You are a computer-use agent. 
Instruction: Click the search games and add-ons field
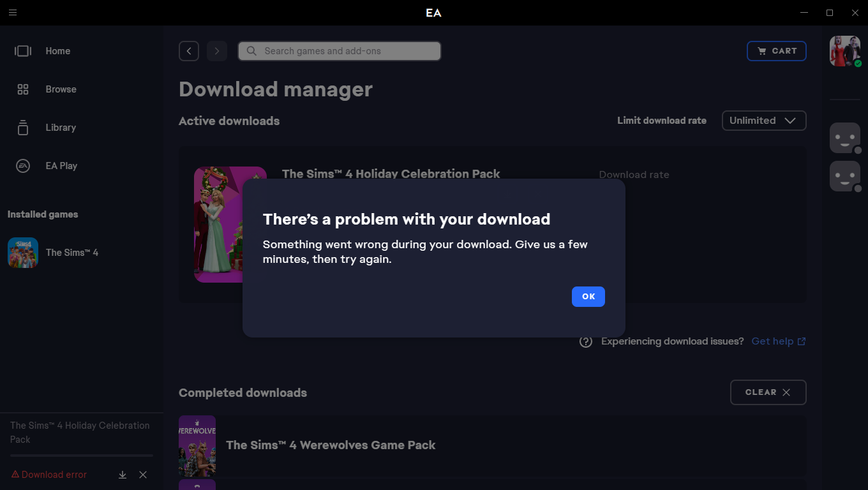340,51
